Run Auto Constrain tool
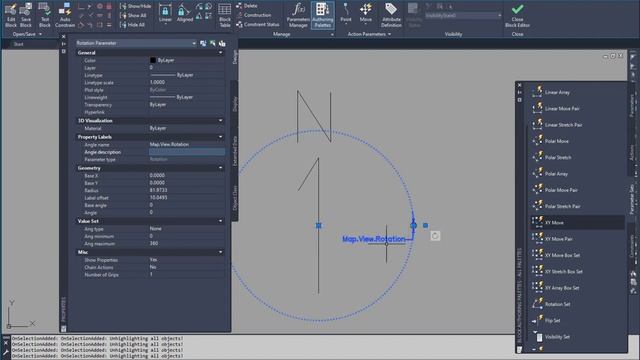The image size is (640, 360). click(x=64, y=15)
